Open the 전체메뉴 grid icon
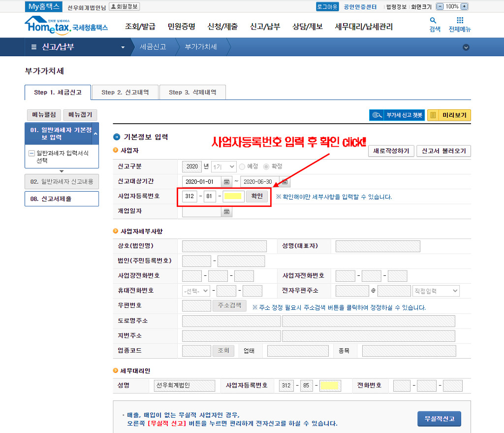This screenshot has height=433, width=504. point(460,20)
